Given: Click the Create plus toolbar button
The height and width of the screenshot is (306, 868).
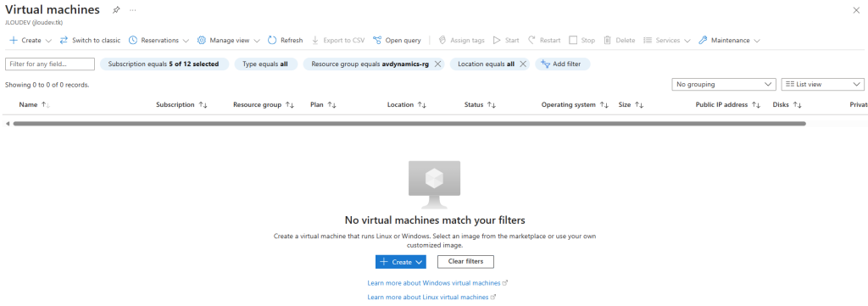Looking at the screenshot, I should tap(25, 41).
